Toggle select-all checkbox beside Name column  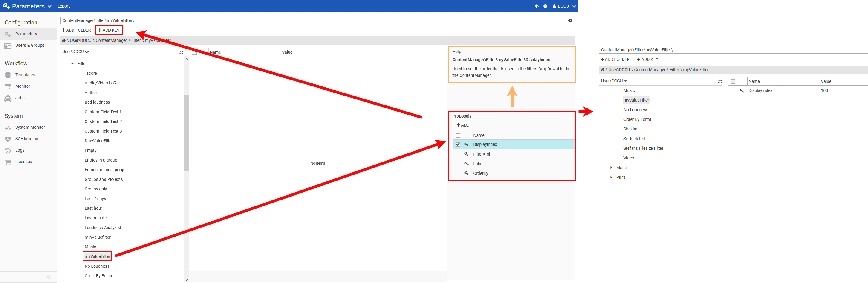click(x=195, y=52)
